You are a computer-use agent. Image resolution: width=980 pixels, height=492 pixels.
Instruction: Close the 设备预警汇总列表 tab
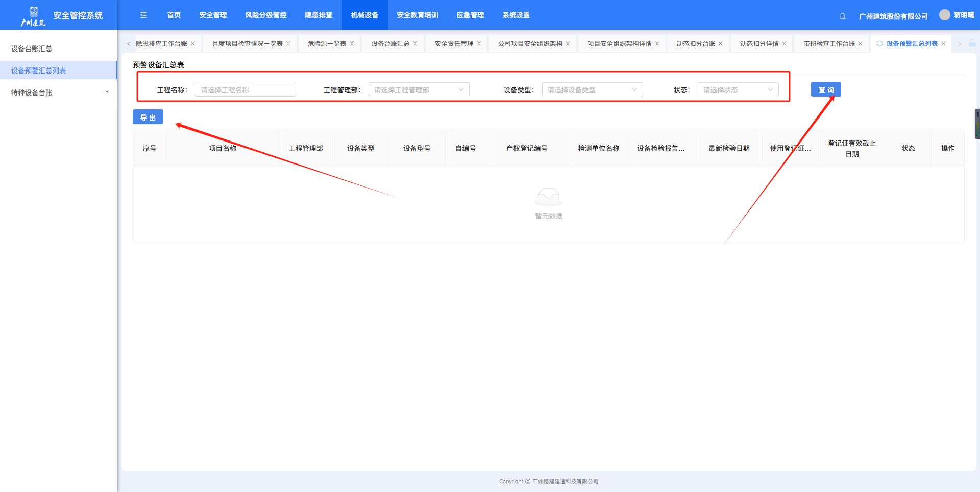tap(943, 44)
